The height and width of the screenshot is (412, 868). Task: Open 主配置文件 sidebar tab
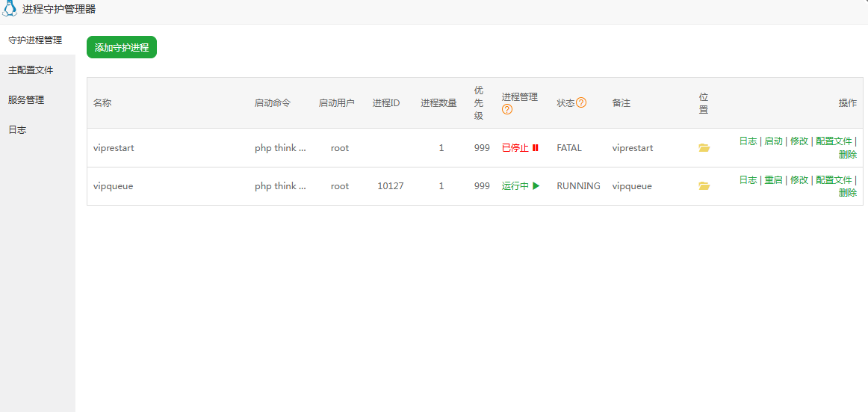pos(31,70)
